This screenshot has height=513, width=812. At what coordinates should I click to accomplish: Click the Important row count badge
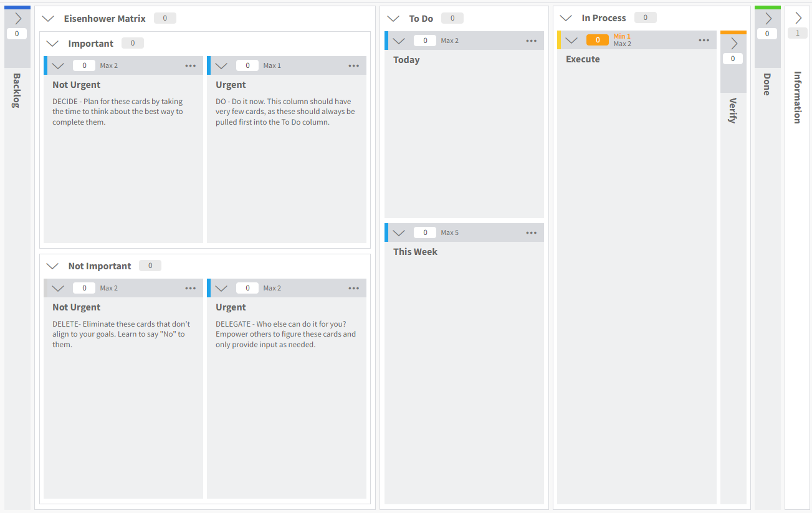pos(133,43)
